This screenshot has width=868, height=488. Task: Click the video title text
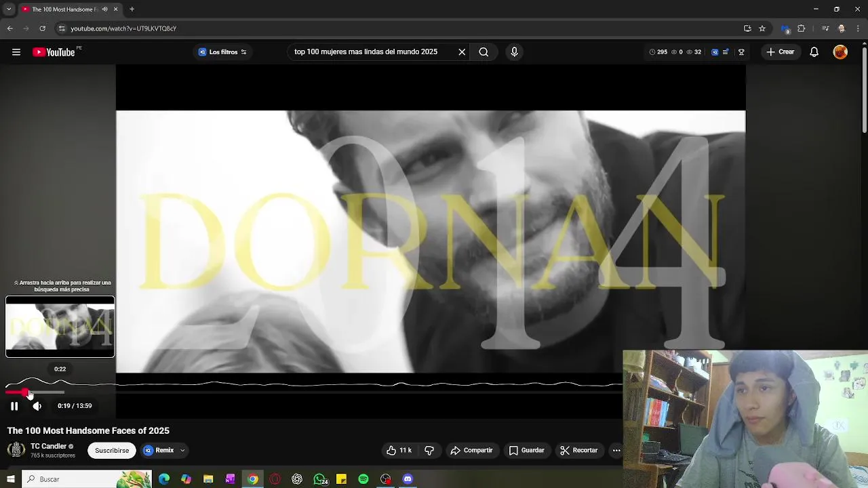(x=88, y=431)
